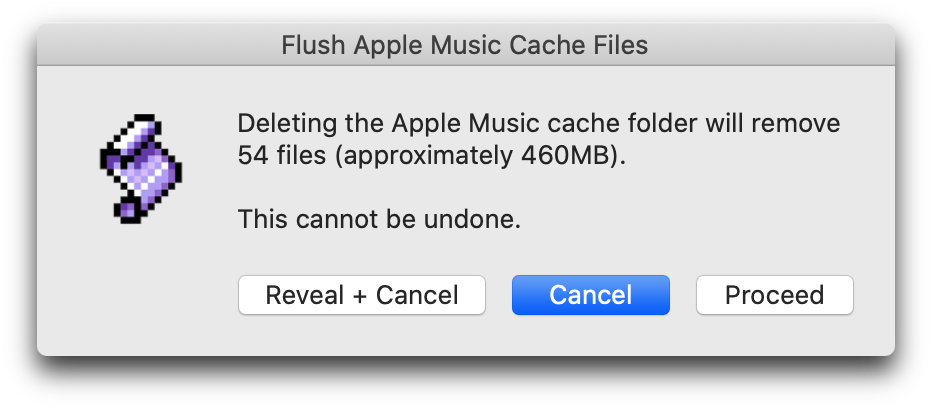931x406 pixels.
Task: Dismiss the dialog with the blue Cancel button
Action: coord(591,295)
